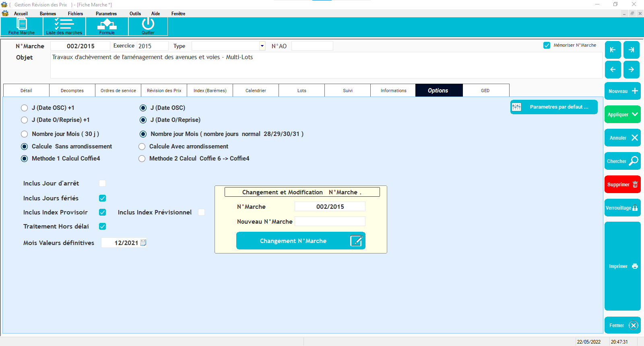The image size is (644, 346).
Task: Open the Fiche Marche toolbar icon
Action: (x=21, y=26)
